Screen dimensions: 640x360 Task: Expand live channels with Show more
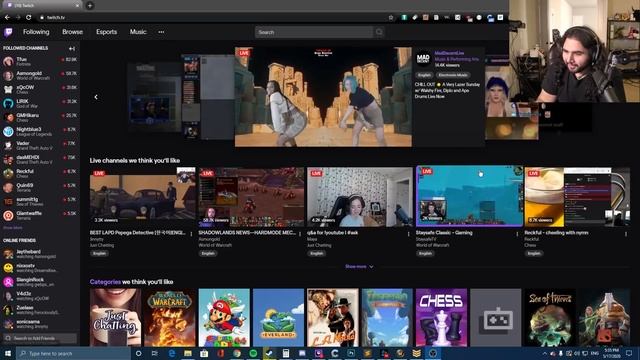point(359,267)
